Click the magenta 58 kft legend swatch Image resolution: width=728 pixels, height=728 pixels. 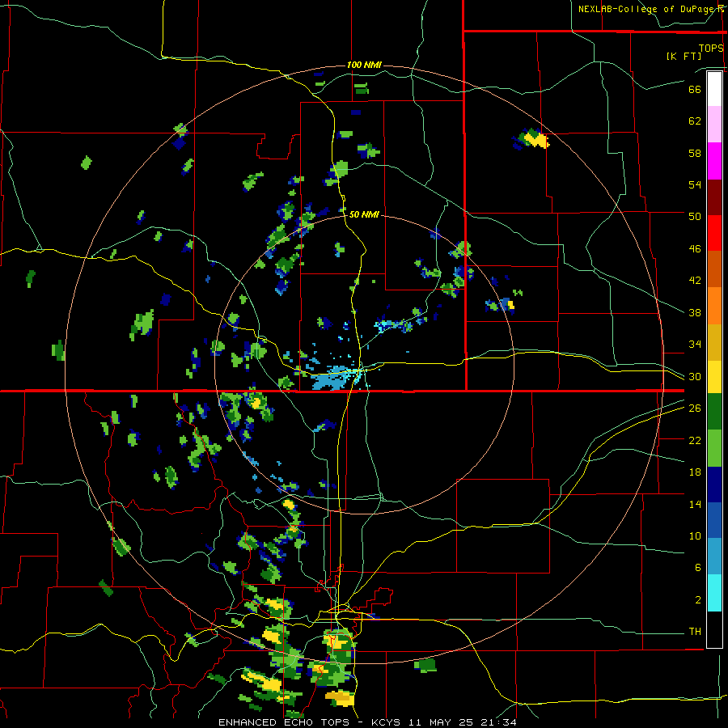pos(714,161)
